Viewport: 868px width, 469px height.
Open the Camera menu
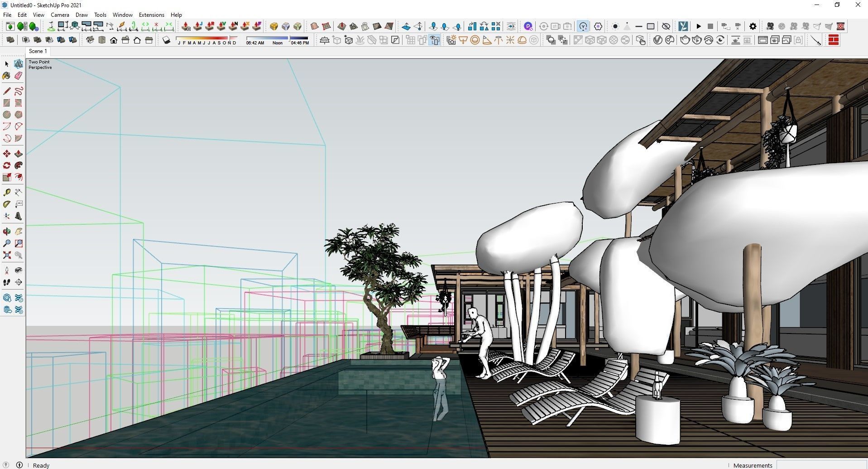coord(60,15)
